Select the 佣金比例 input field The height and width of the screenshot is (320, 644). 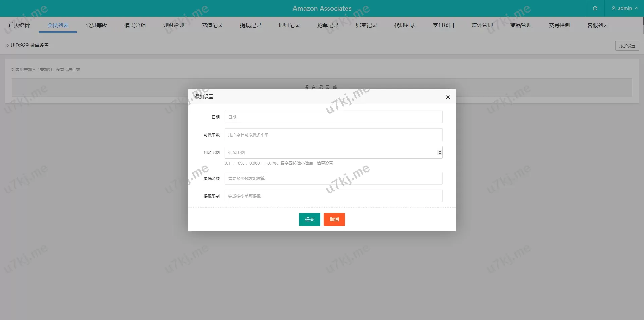[x=330, y=153]
